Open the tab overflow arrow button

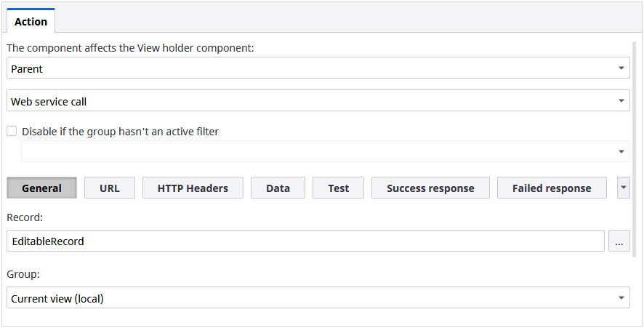tap(624, 188)
